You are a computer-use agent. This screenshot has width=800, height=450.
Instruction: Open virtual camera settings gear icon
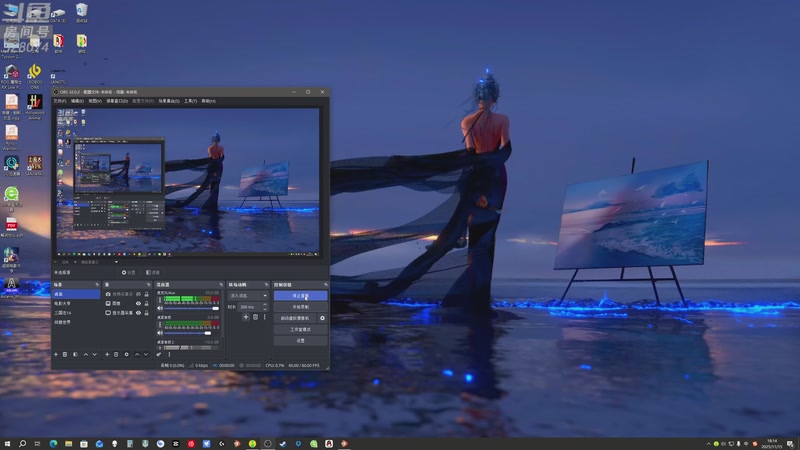[x=322, y=318]
